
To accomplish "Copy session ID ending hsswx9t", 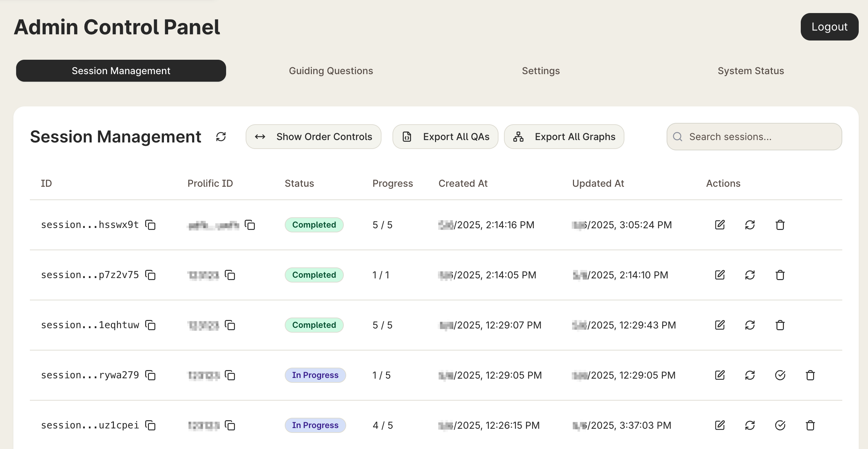I will [150, 225].
